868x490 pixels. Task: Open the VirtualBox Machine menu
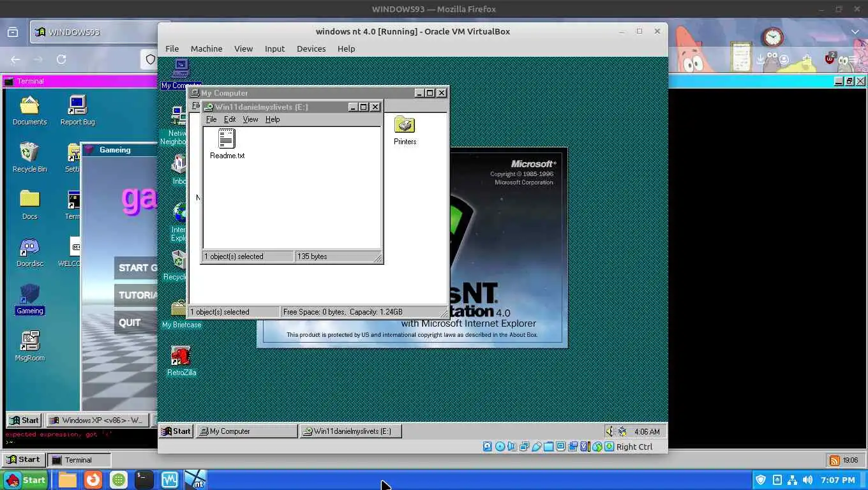click(206, 48)
